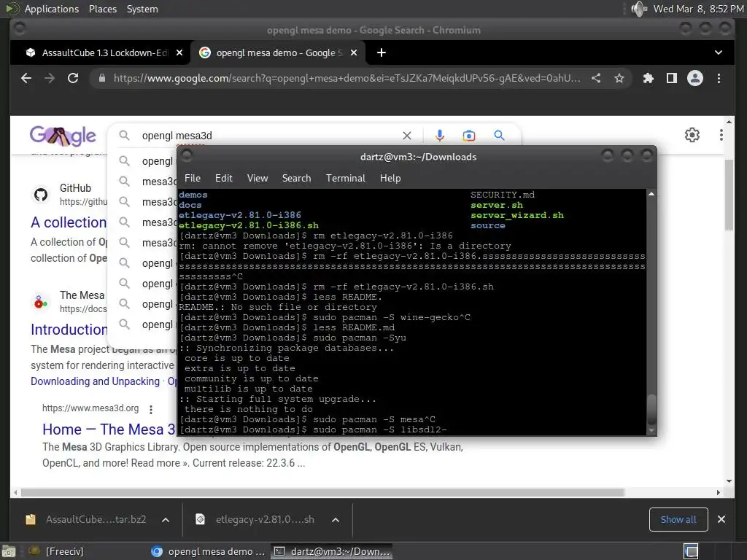Image resolution: width=747 pixels, height=560 pixels.
Task: Close the opengl mesa demo tab
Action: (x=354, y=52)
